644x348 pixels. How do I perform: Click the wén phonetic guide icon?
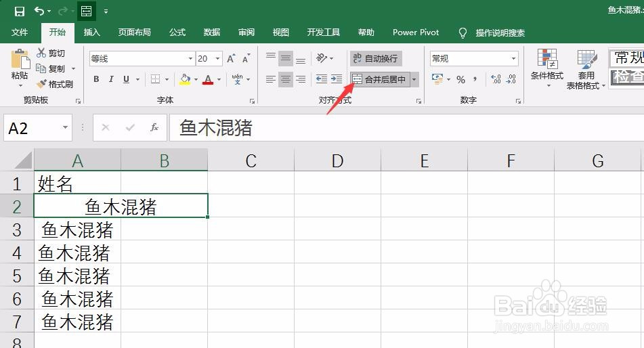click(x=237, y=79)
